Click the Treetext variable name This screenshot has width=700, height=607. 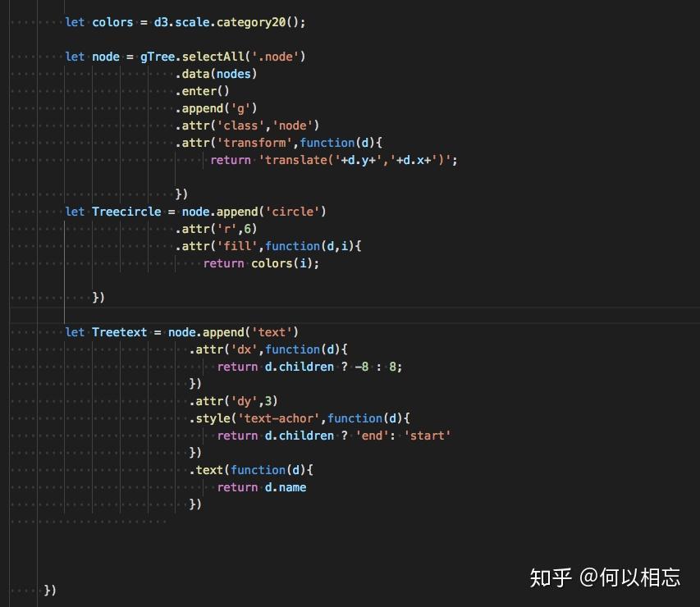point(120,331)
